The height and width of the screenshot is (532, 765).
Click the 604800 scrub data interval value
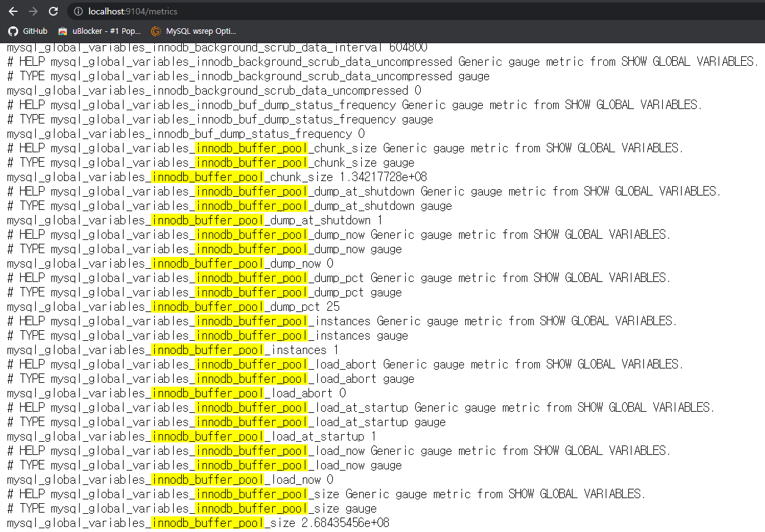tap(408, 48)
